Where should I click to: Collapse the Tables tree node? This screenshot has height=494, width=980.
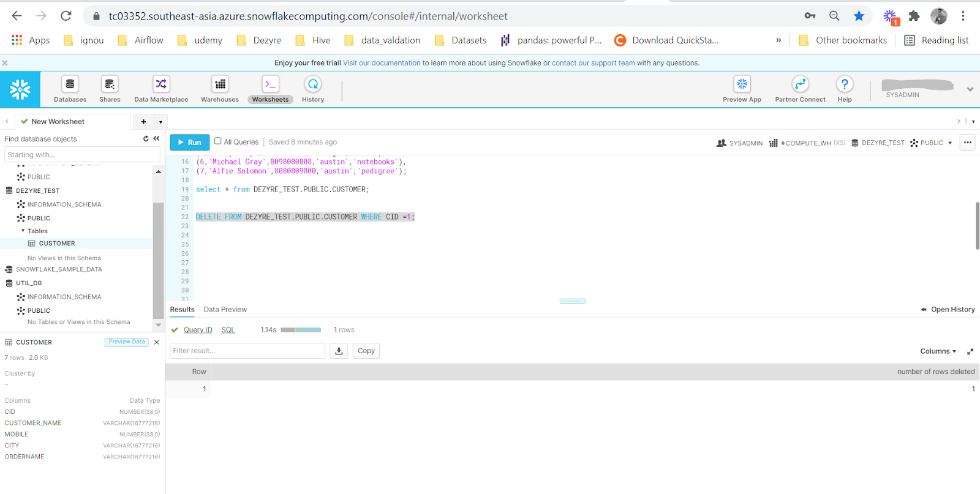tap(23, 231)
